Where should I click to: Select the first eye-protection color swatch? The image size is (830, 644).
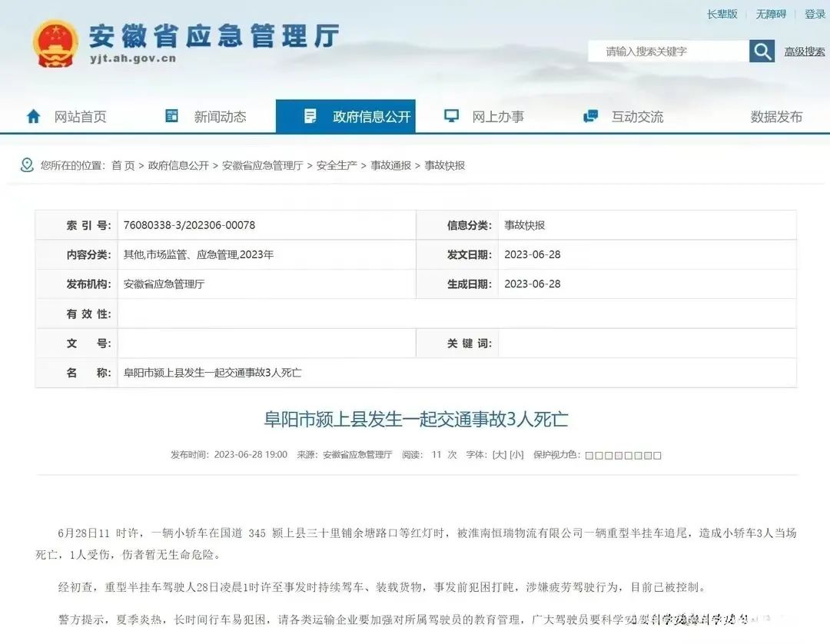[x=589, y=456]
